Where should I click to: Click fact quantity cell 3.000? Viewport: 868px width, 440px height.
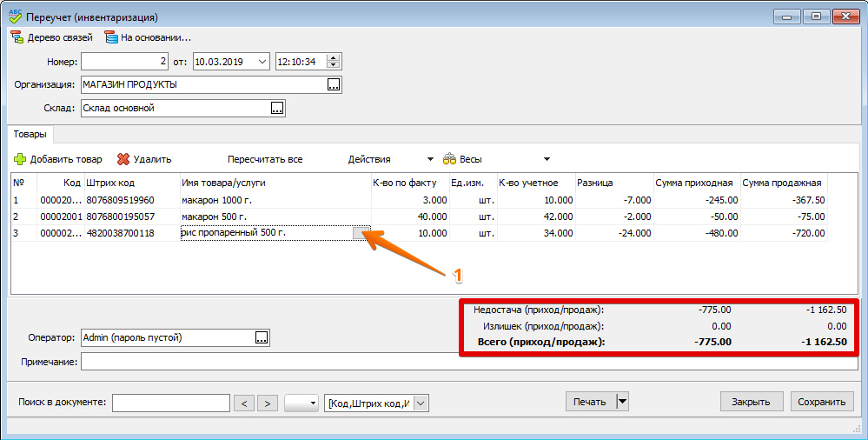409,200
